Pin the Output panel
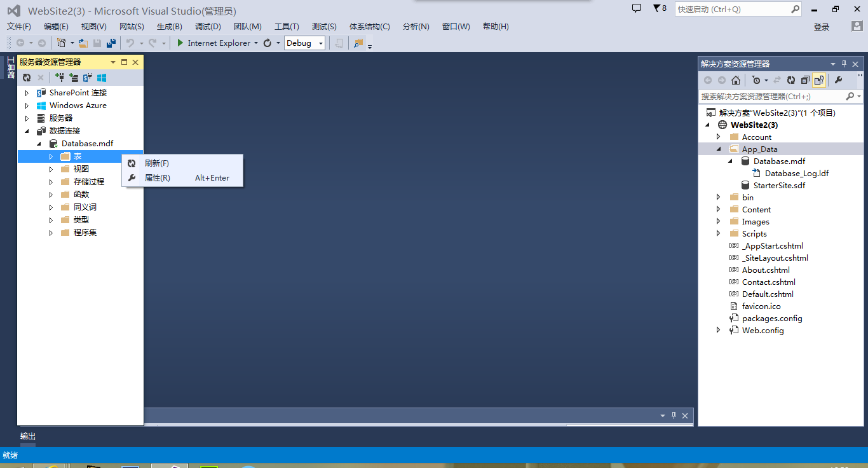Image resolution: width=868 pixels, height=468 pixels. coord(674,415)
